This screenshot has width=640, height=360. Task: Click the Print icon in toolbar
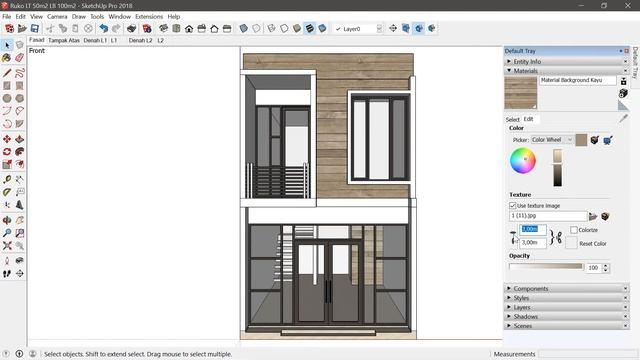coord(131,29)
